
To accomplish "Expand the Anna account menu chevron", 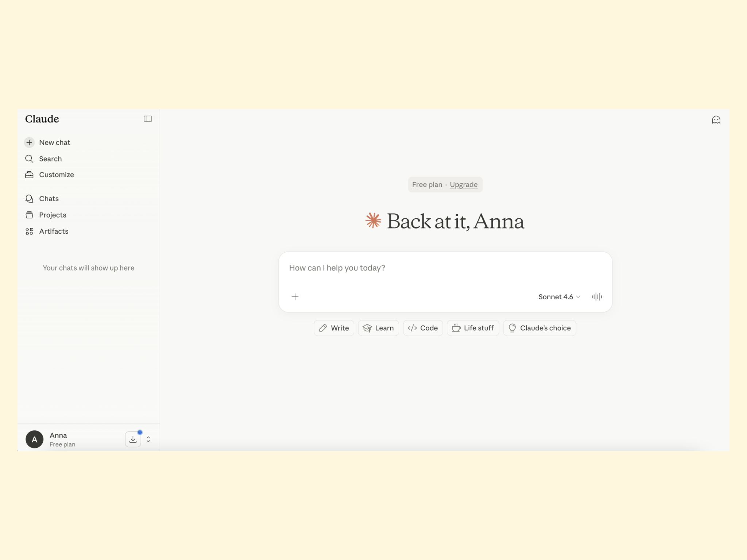I will point(148,439).
